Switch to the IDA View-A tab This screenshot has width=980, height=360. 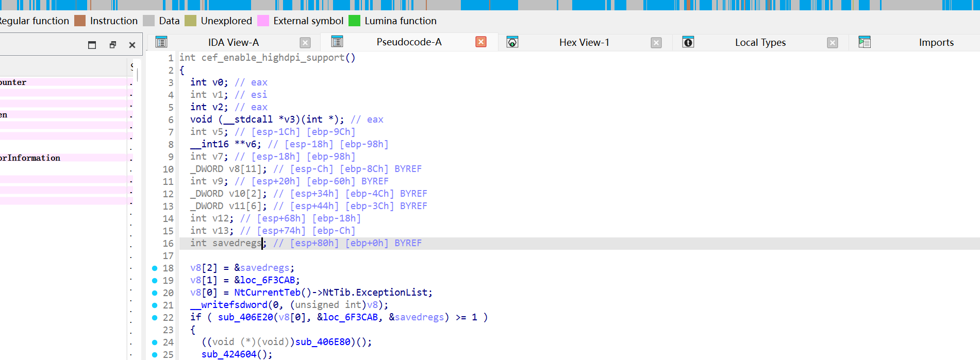pos(233,43)
